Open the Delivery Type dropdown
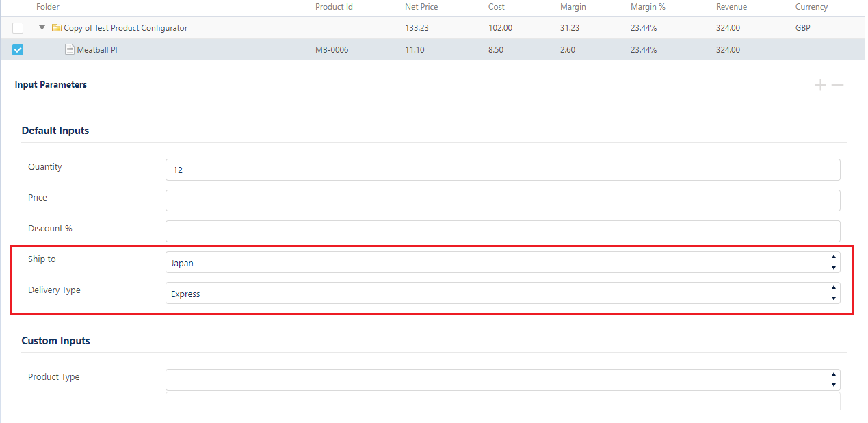 (502, 294)
